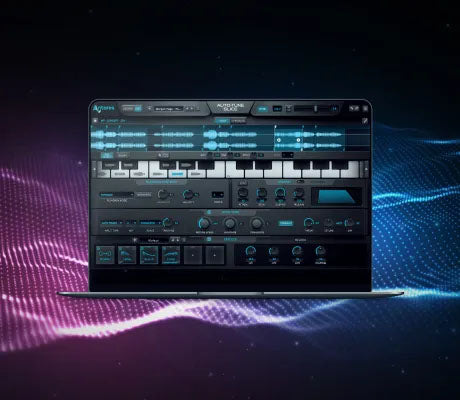Click the pencil edit icon right of waveform header

pos(365,121)
